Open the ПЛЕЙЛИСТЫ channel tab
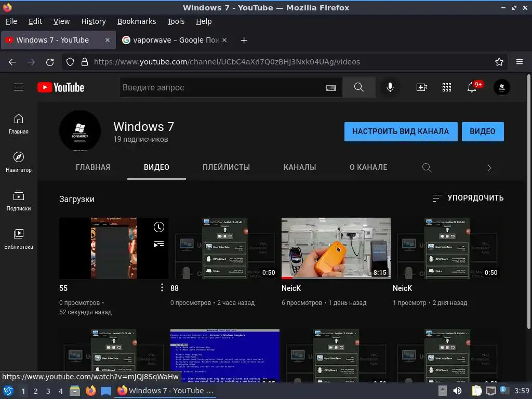The image size is (532, 399). pos(227,167)
